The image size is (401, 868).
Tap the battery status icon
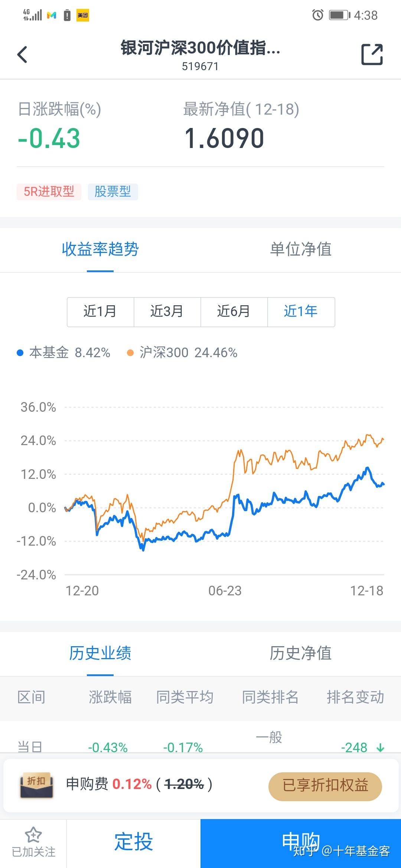pos(339,15)
